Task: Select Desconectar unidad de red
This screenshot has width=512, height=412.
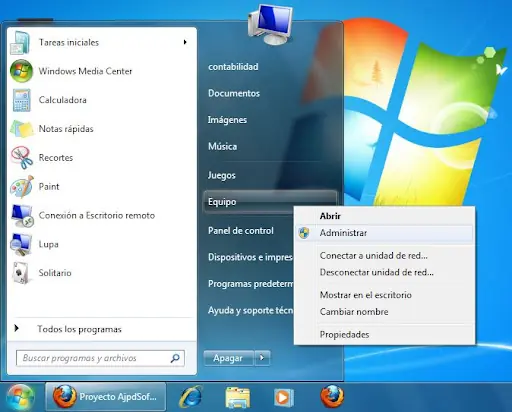Action: pos(384,272)
